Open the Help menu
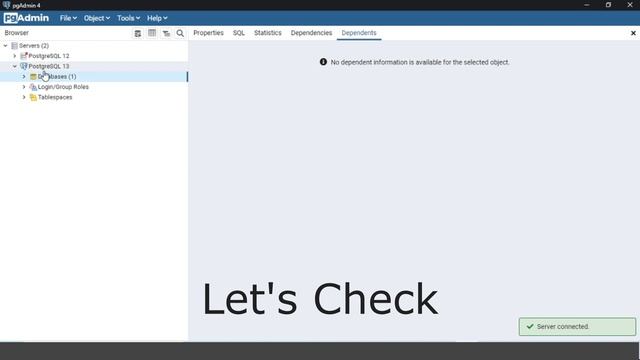 (x=157, y=18)
